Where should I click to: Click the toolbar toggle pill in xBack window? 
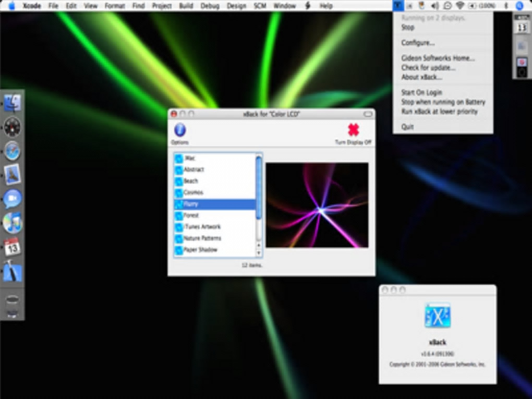click(368, 114)
